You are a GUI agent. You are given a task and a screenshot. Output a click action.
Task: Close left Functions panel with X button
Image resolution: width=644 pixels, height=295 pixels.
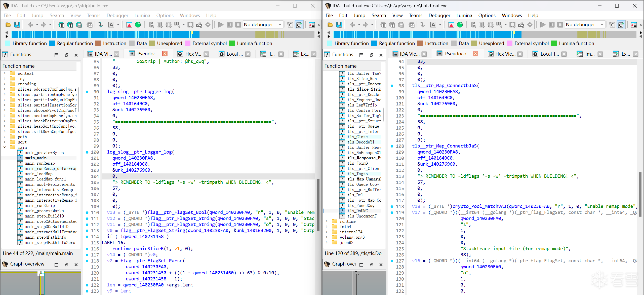pos(76,55)
